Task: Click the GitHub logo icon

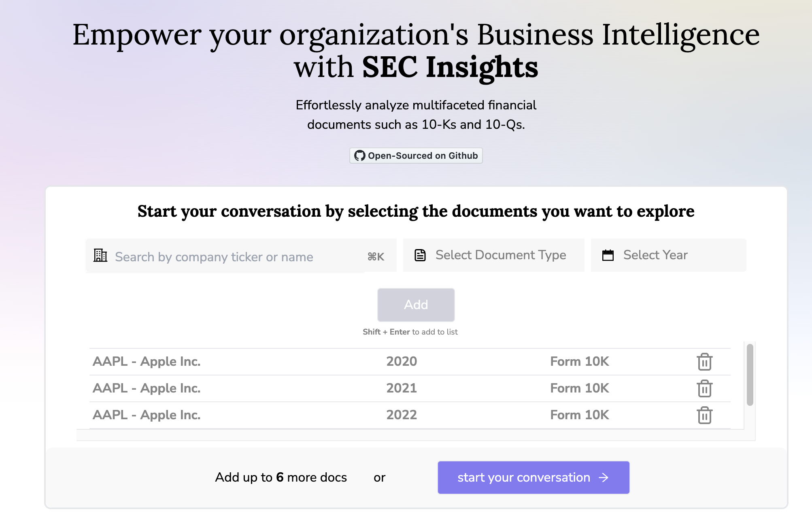Action: pos(359,156)
